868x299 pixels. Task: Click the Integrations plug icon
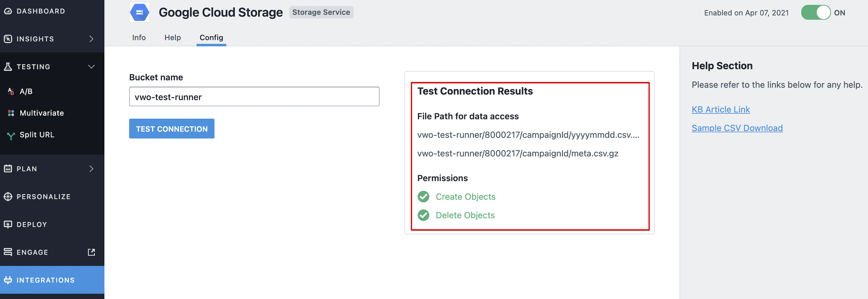[8, 280]
